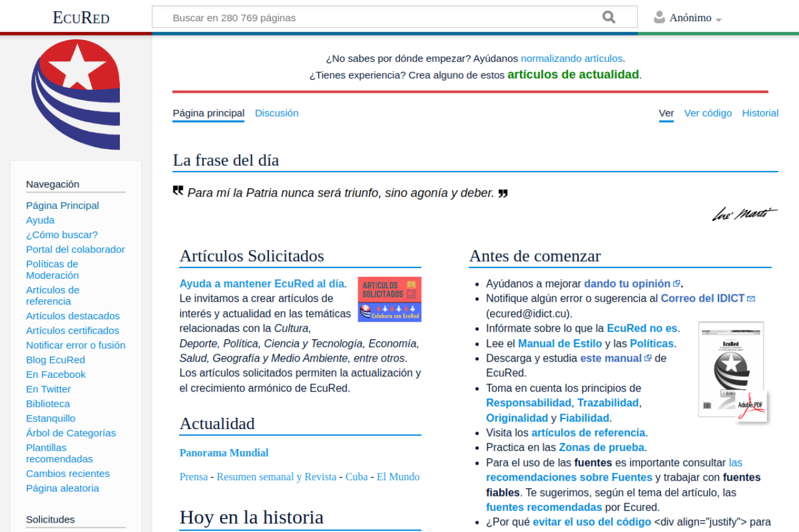Open the Responsabilidad principle link
The width and height of the screenshot is (799, 532).
click(x=529, y=403)
